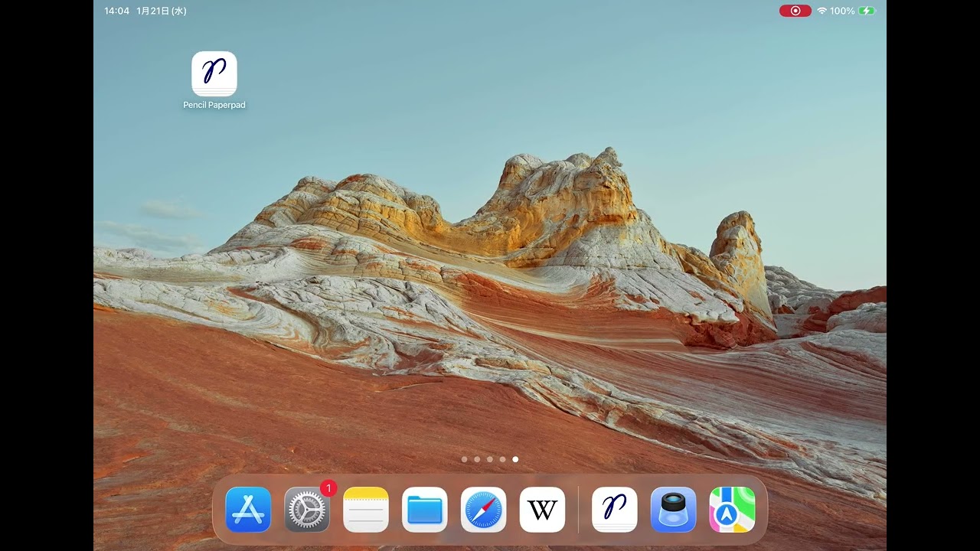Select the middle page indicator dot
The image size is (980, 551).
pyautogui.click(x=490, y=459)
